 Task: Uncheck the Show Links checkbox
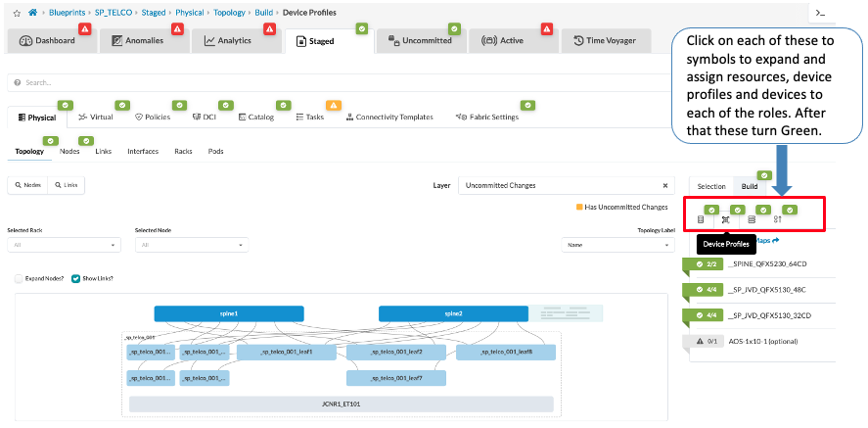[x=75, y=278]
